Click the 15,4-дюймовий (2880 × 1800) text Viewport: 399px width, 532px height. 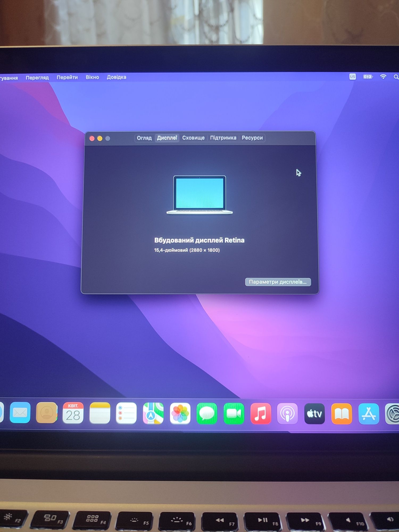click(187, 250)
